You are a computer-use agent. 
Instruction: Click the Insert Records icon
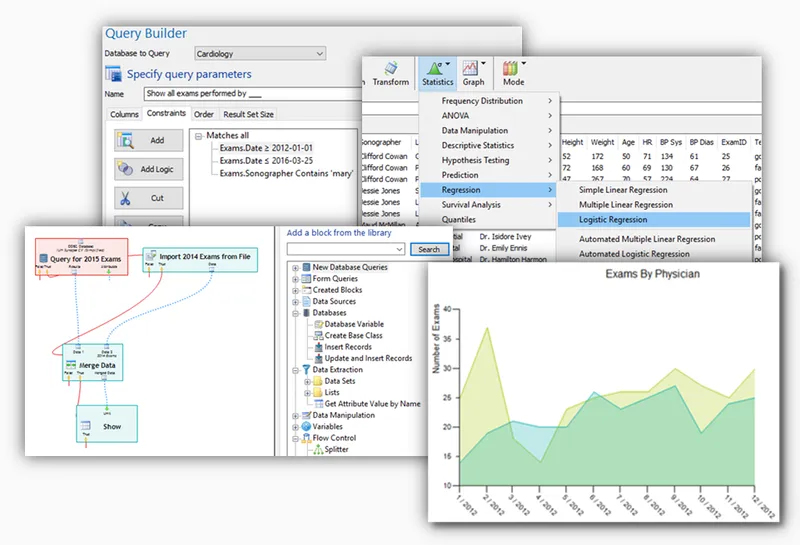(318, 347)
